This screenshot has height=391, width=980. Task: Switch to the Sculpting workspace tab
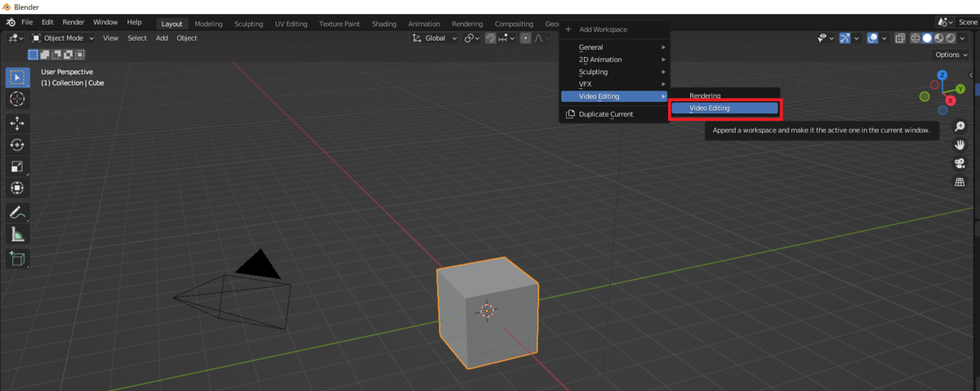[x=249, y=24]
